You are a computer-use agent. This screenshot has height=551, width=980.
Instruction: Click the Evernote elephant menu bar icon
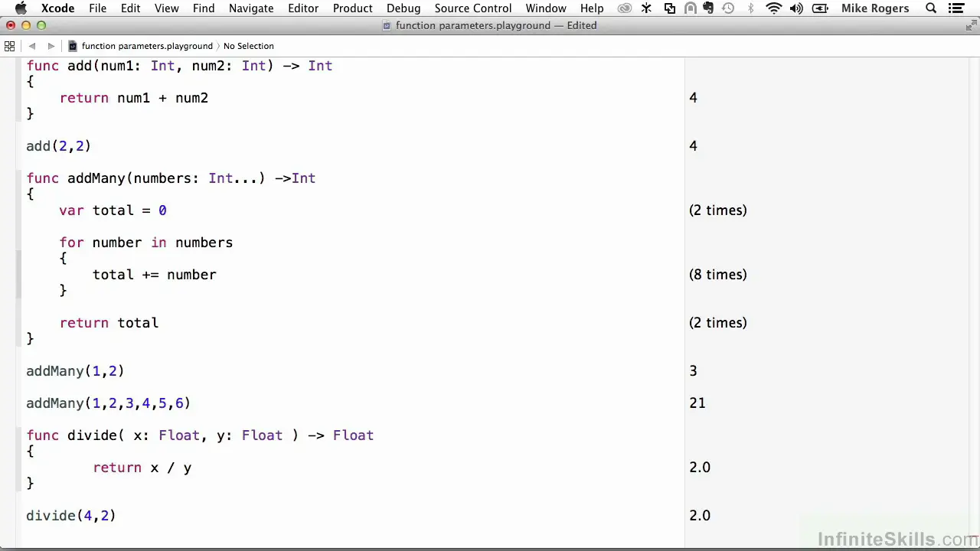point(708,8)
